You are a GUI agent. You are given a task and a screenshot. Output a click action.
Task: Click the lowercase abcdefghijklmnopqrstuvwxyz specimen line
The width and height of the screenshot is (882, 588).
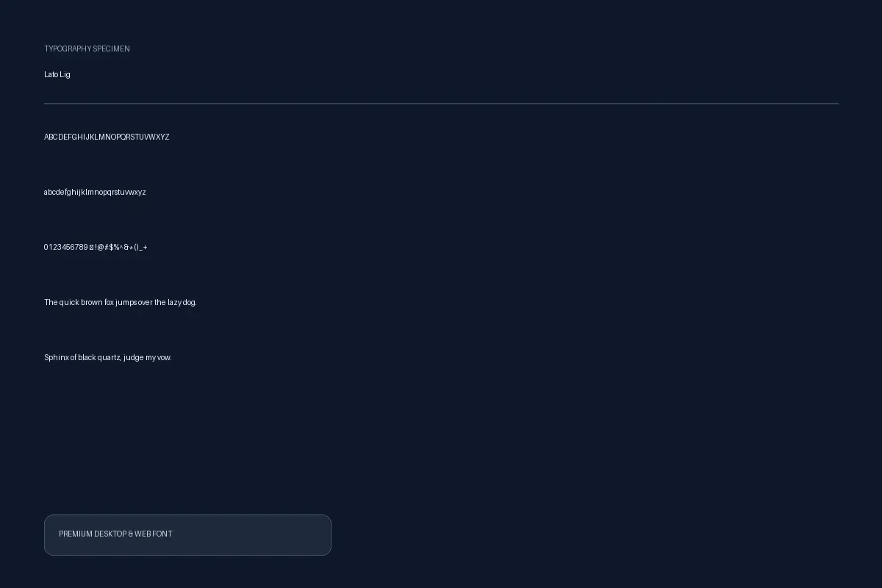[95, 192]
